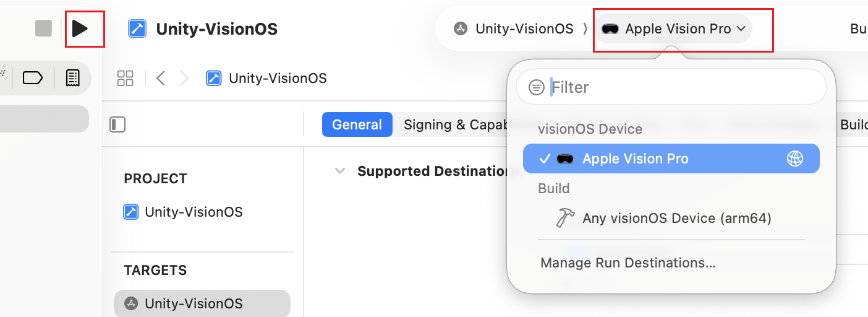Click the filter options icon in popup
The width and height of the screenshot is (868, 317).
[537, 87]
